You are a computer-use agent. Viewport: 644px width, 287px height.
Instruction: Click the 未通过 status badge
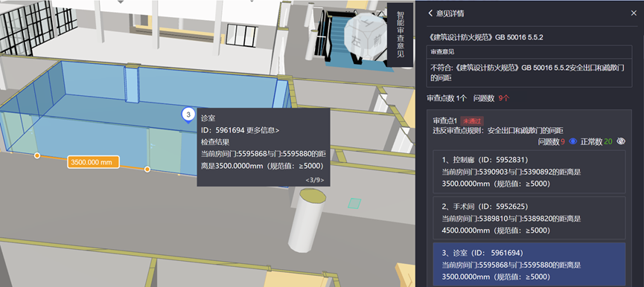pyautogui.click(x=472, y=121)
